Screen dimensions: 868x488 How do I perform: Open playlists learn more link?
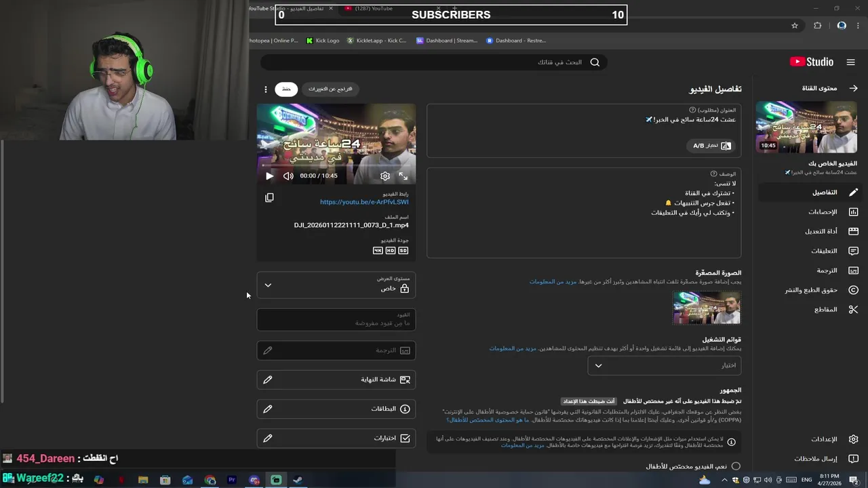513,348
